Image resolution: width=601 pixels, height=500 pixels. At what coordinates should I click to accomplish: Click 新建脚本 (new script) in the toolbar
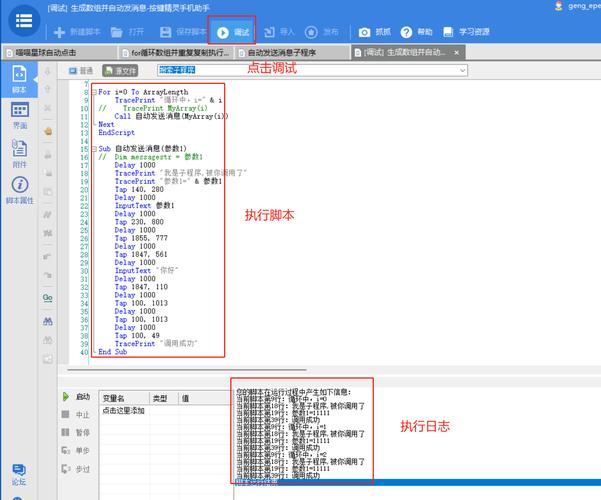[77, 32]
